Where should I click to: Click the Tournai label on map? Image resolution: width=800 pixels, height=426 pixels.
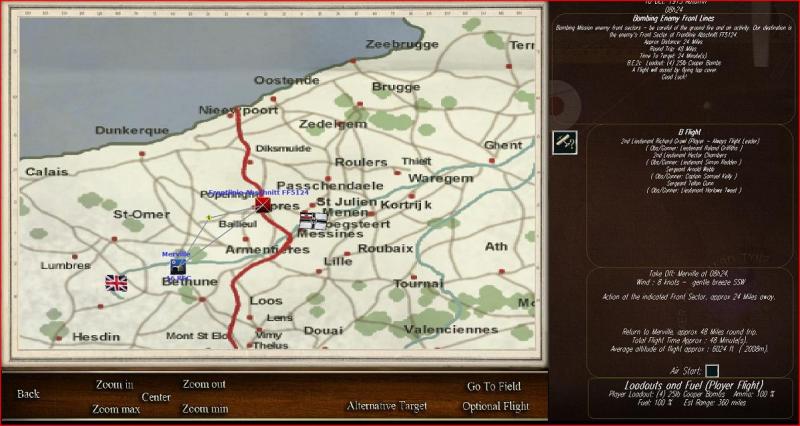[419, 284]
